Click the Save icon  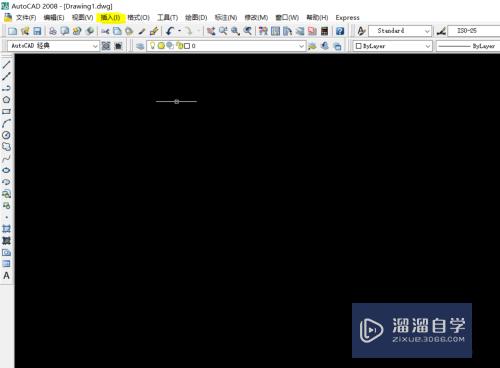pos(37,31)
